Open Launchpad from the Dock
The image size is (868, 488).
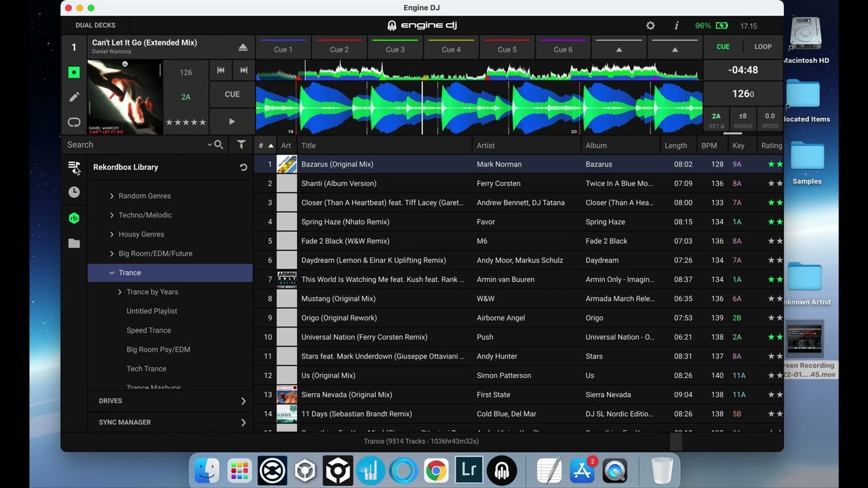239,470
